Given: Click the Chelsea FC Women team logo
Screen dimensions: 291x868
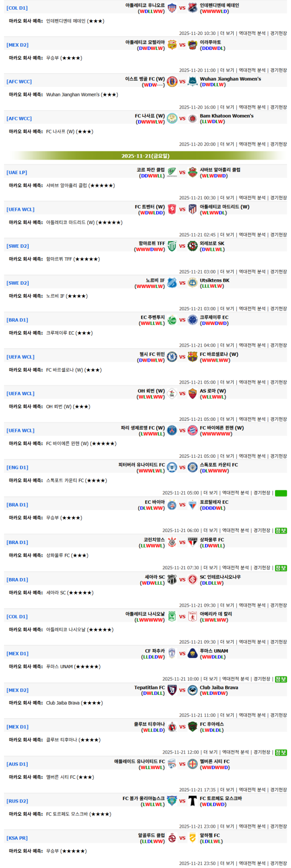Looking at the screenshot, I should click(172, 357).
